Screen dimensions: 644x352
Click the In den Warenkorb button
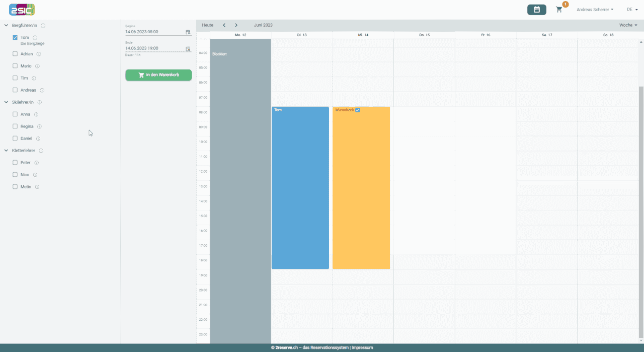[x=158, y=75]
